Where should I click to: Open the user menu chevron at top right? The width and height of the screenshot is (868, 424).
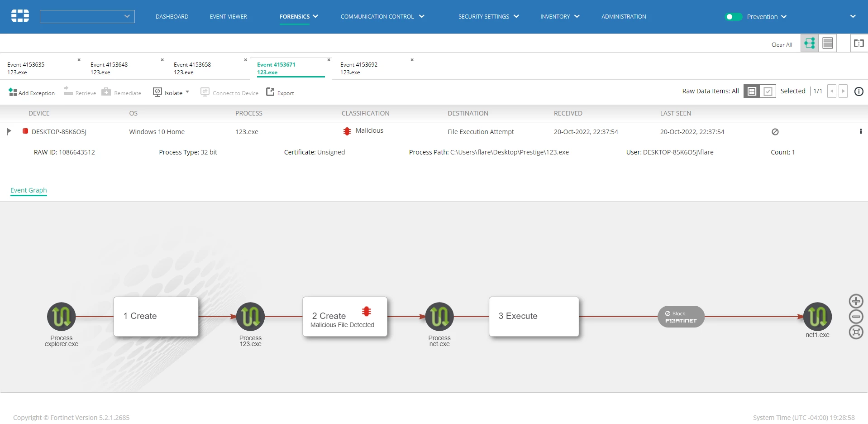click(853, 16)
